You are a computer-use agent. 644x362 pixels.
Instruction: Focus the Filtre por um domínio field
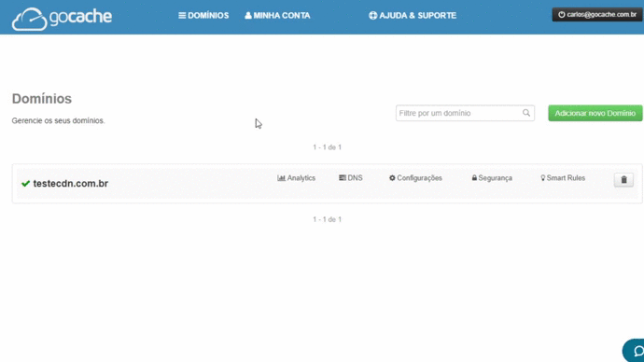click(465, 113)
